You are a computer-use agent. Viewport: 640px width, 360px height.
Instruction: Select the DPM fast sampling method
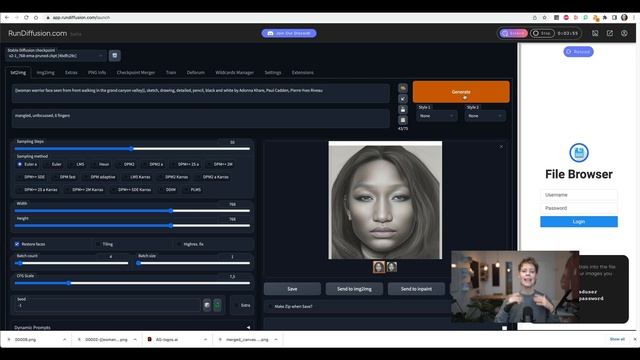(x=64, y=177)
